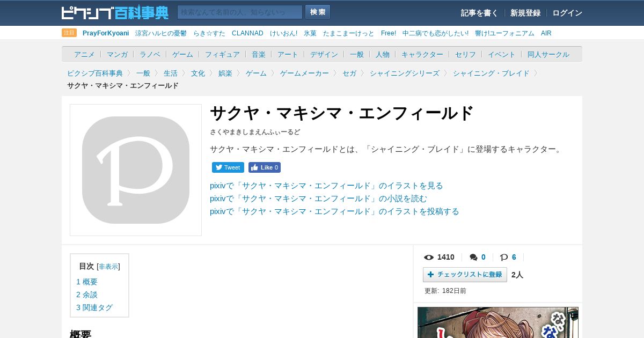This screenshot has width=644, height=338.
Task: Go to 新規登録 sign-up
Action: [x=525, y=13]
